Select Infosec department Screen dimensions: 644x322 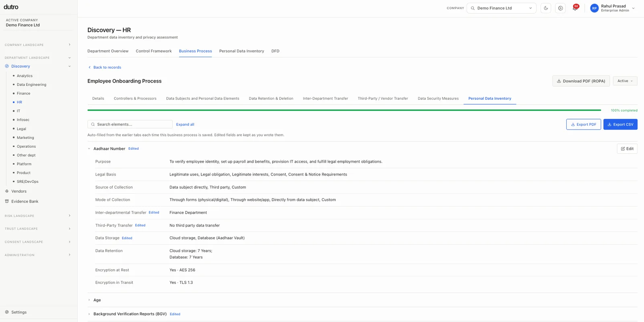[x=23, y=120]
